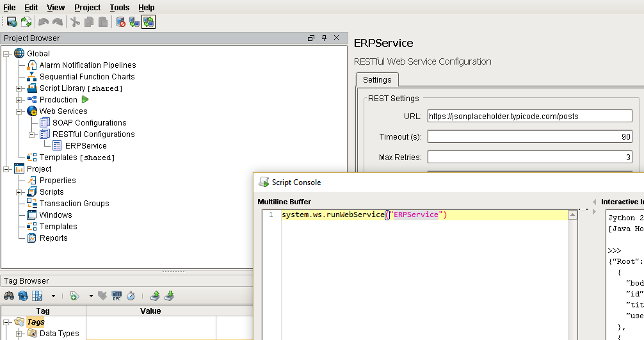The height and width of the screenshot is (340, 644).
Task: Click the Script Console title icon
Action: pyautogui.click(x=264, y=182)
